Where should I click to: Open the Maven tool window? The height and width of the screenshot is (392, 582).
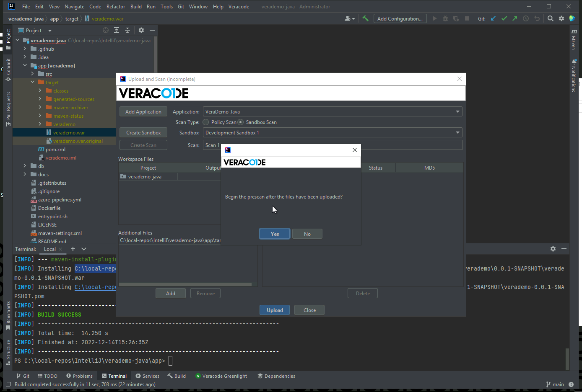(x=574, y=39)
